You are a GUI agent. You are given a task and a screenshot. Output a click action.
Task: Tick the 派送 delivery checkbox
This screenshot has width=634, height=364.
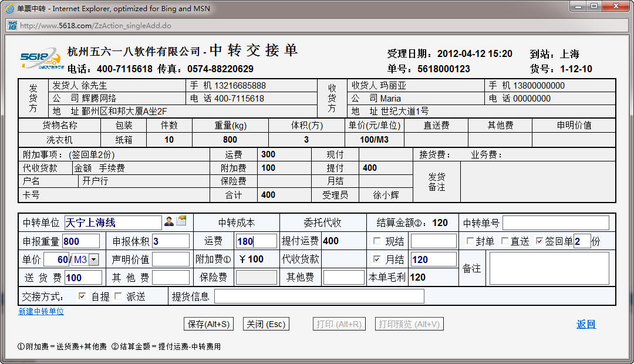118,296
